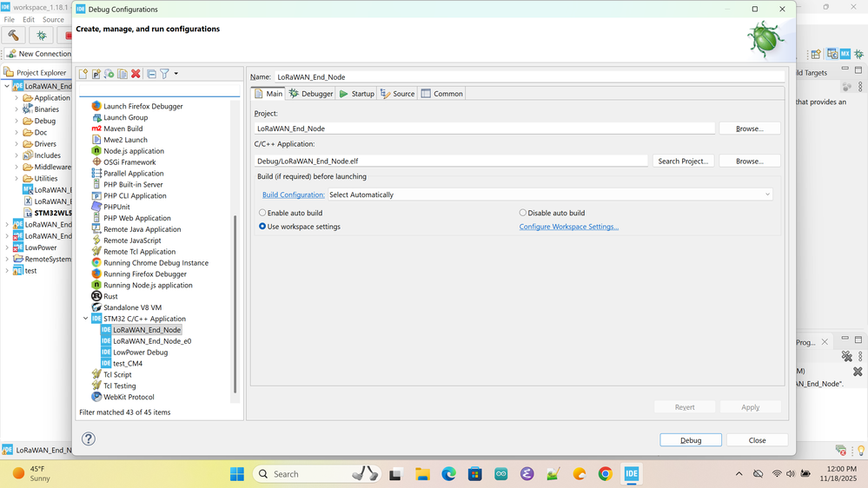Open Build Configuration link
This screenshot has width=868, height=488.
tap(294, 195)
